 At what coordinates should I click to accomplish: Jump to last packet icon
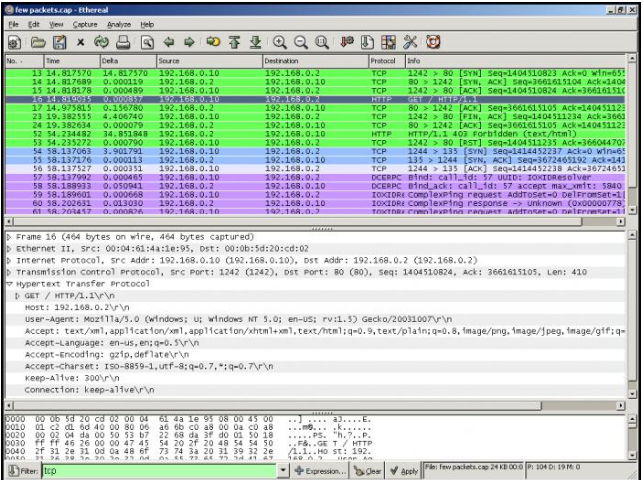point(255,42)
